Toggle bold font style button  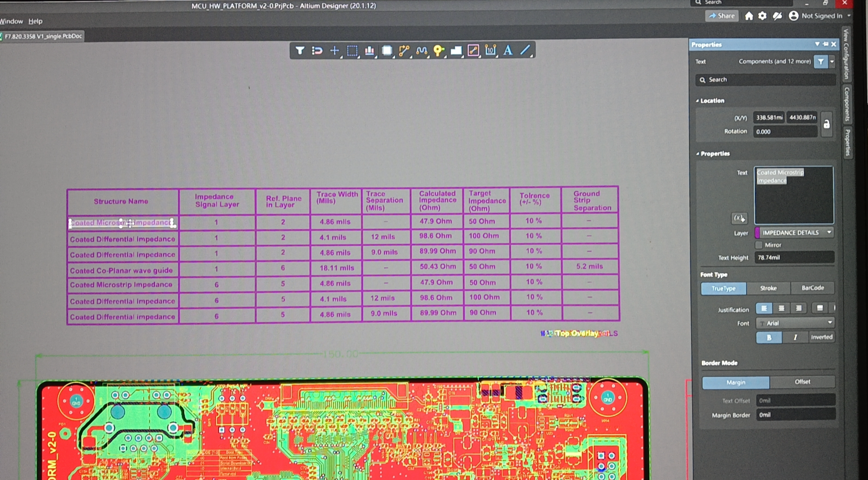pyautogui.click(x=769, y=338)
